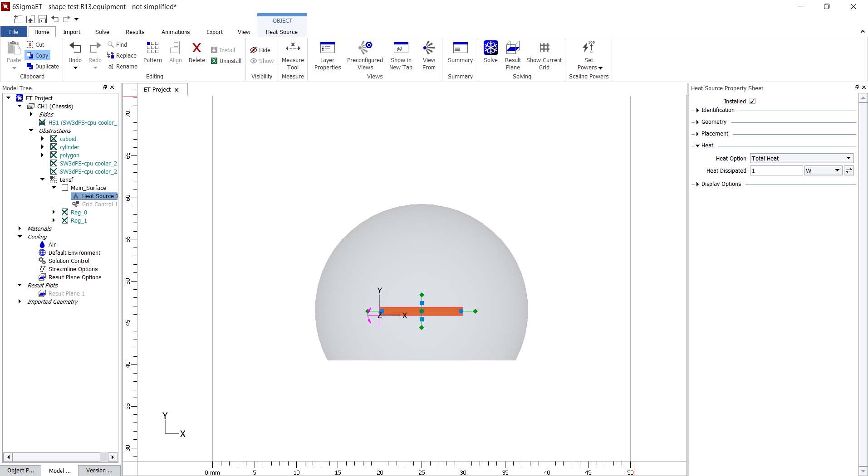
Task: Click the Solve snowflake icon
Action: pyautogui.click(x=490, y=48)
